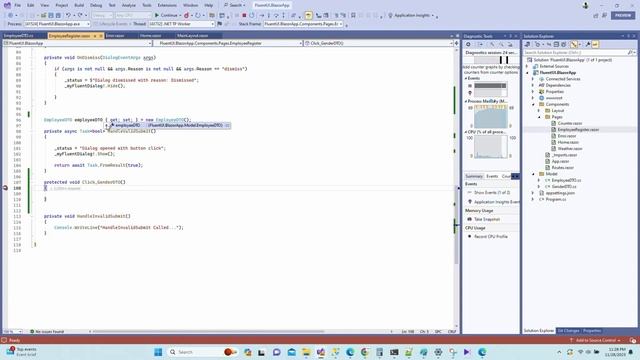The width and height of the screenshot is (640, 360).
Task: Select the Events tab in Diagnostic Tools
Action: click(492, 176)
